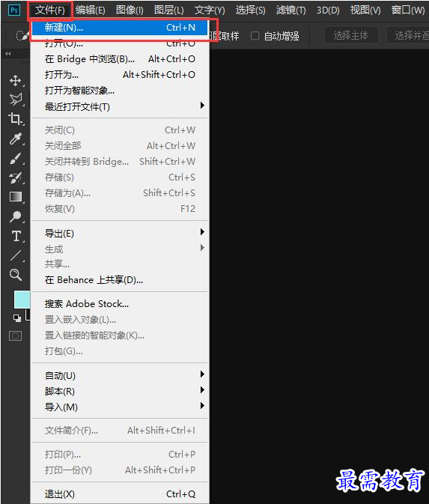The width and height of the screenshot is (429, 504).
Task: Choose 恢复(V) menu entry
Action: pyautogui.click(x=120, y=209)
